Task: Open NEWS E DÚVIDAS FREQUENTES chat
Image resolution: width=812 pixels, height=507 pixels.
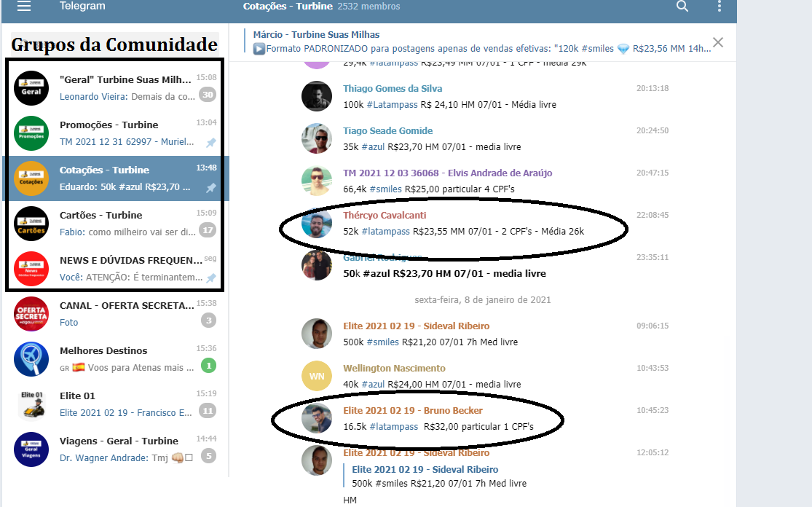Action: click(116, 268)
